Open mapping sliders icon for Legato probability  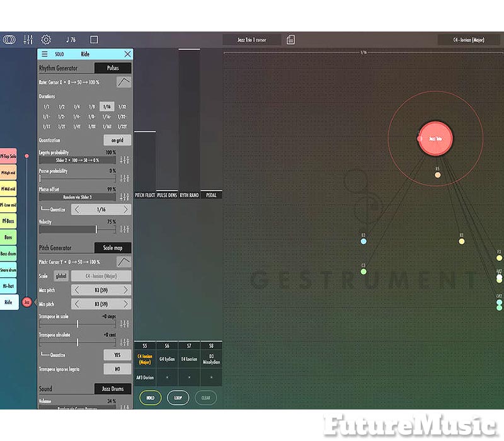(125, 160)
